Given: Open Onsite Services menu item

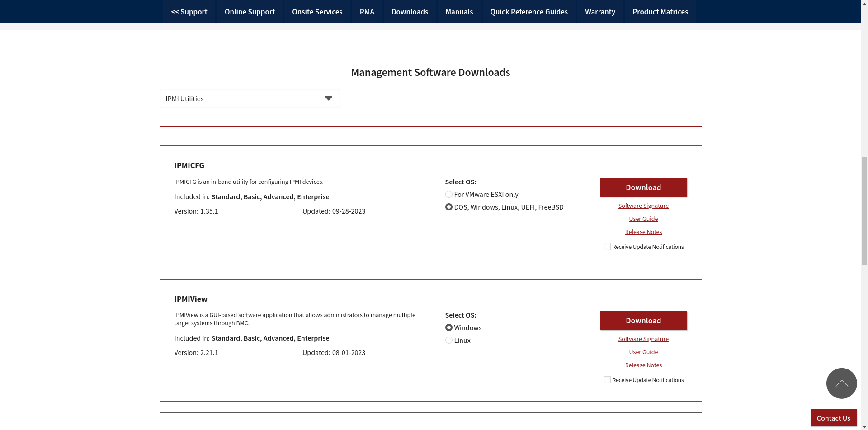Looking at the screenshot, I should 317,12.
